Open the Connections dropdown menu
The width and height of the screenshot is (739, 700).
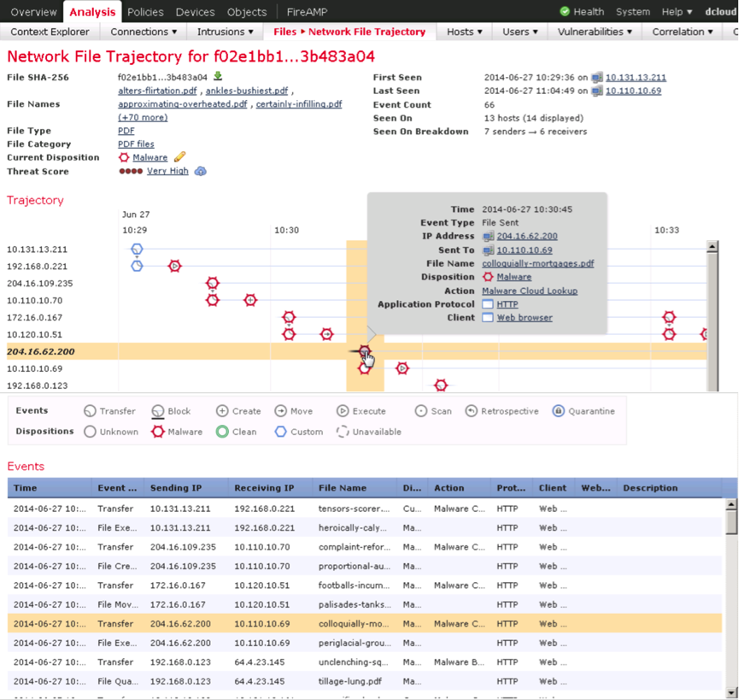[x=144, y=32]
